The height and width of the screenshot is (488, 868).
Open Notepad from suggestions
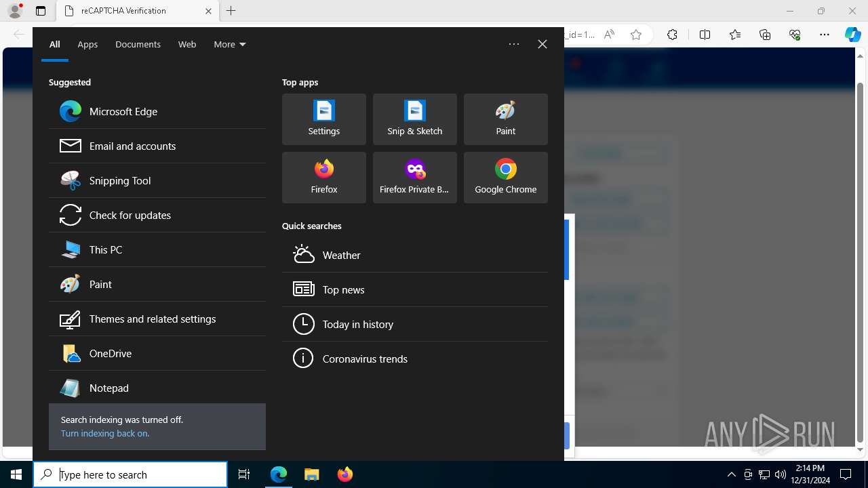click(x=157, y=388)
